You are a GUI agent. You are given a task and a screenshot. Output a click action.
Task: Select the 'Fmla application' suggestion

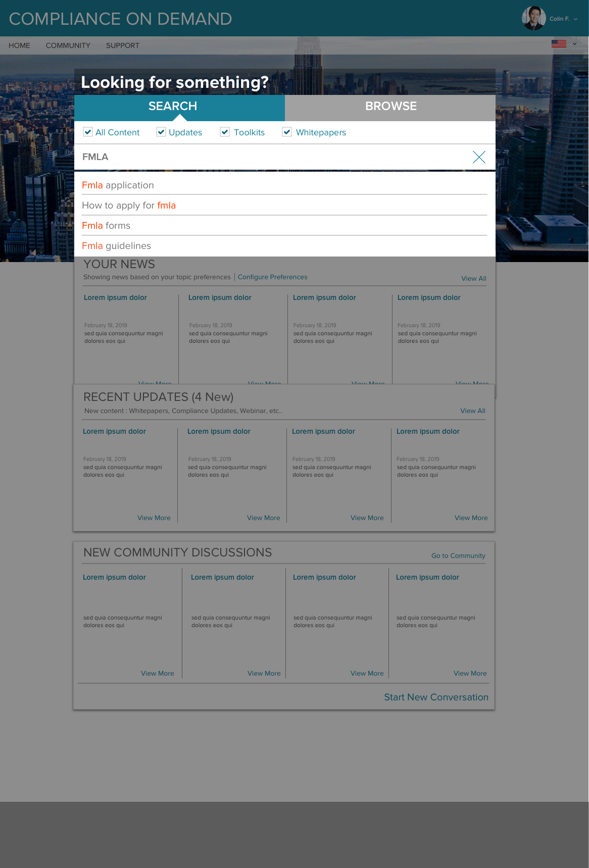click(284, 185)
